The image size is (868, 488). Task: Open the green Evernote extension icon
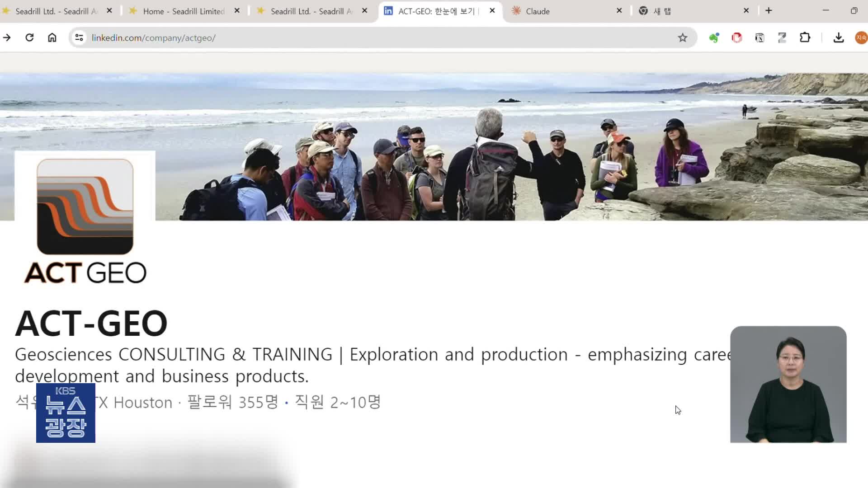pos(714,38)
